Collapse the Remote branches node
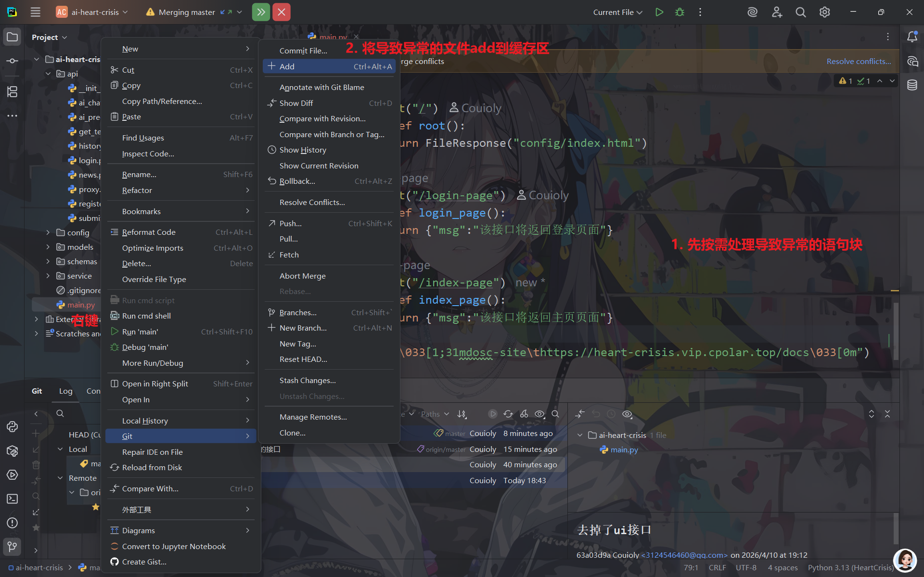This screenshot has width=924, height=577. pyautogui.click(x=60, y=478)
